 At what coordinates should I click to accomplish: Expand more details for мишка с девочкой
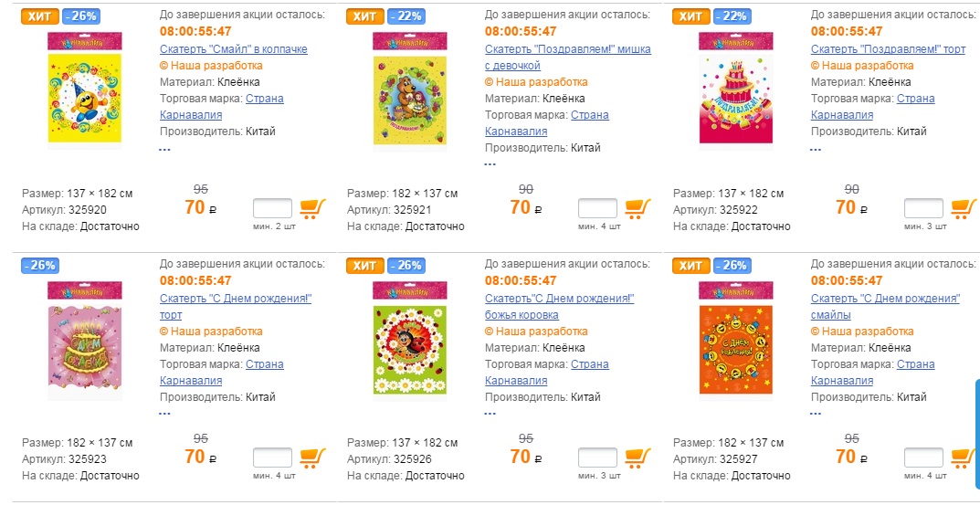[x=490, y=164]
